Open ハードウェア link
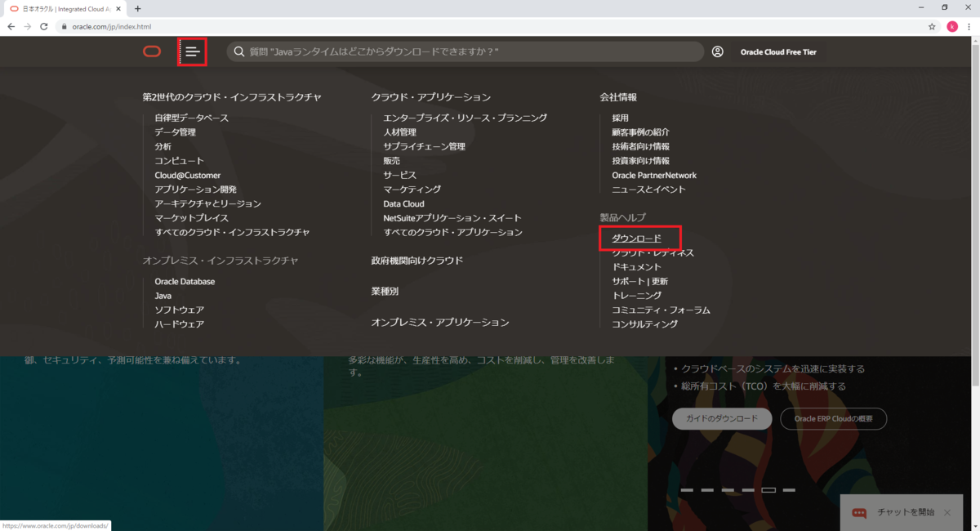980x531 pixels. (x=180, y=324)
